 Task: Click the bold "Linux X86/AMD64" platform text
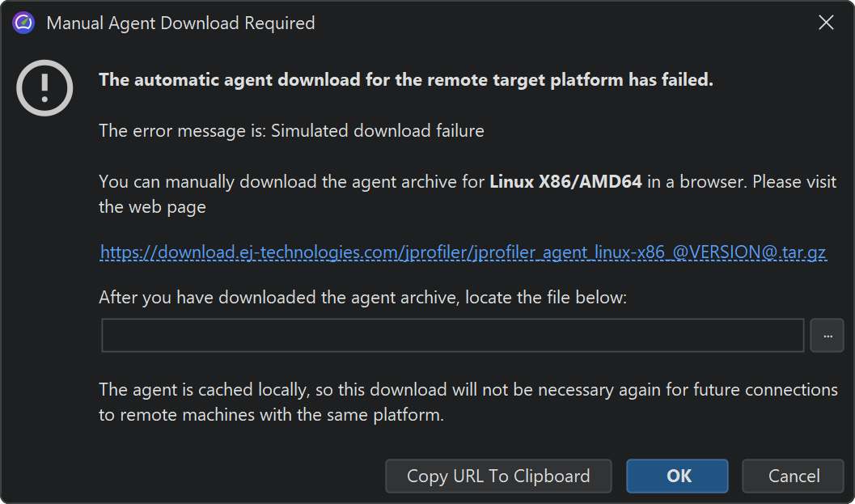point(565,181)
